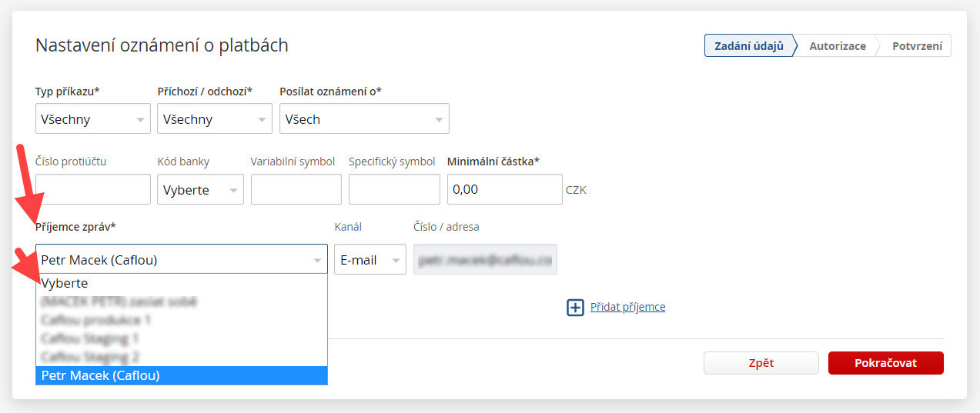Image resolution: width=980 pixels, height=413 pixels.
Task: Choose Petr Macek (Caflou) from list
Action: pyautogui.click(x=181, y=375)
